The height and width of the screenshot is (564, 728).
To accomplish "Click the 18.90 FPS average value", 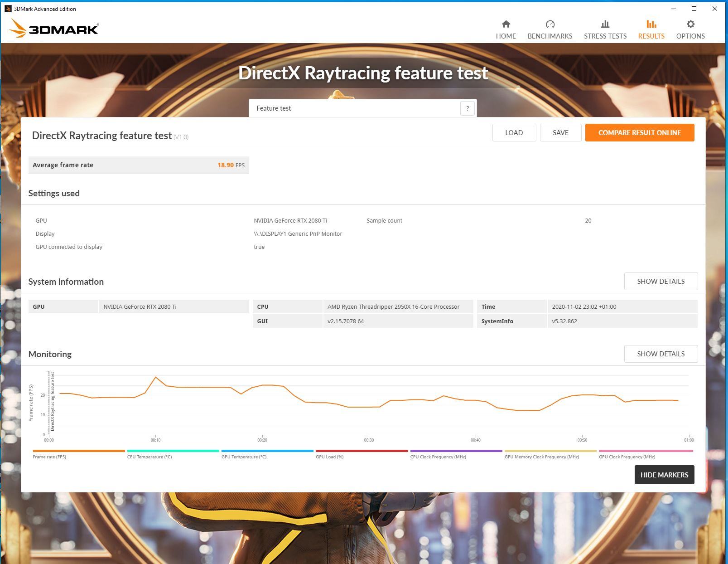I will point(231,165).
